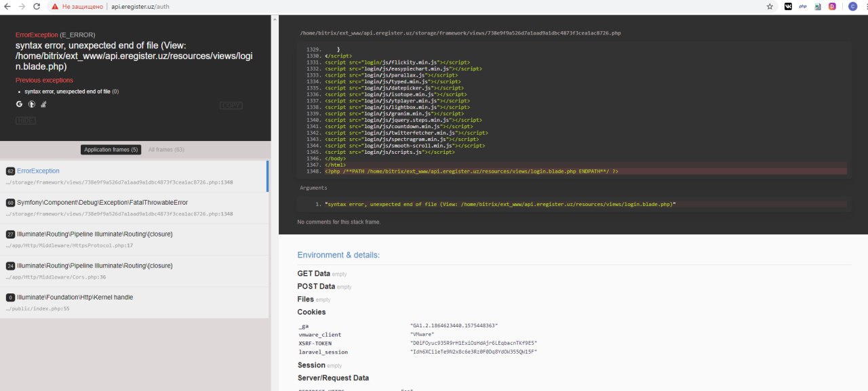Screen dimensions: 868x391
Task: Click the Cookies section heading
Action: coord(311,312)
